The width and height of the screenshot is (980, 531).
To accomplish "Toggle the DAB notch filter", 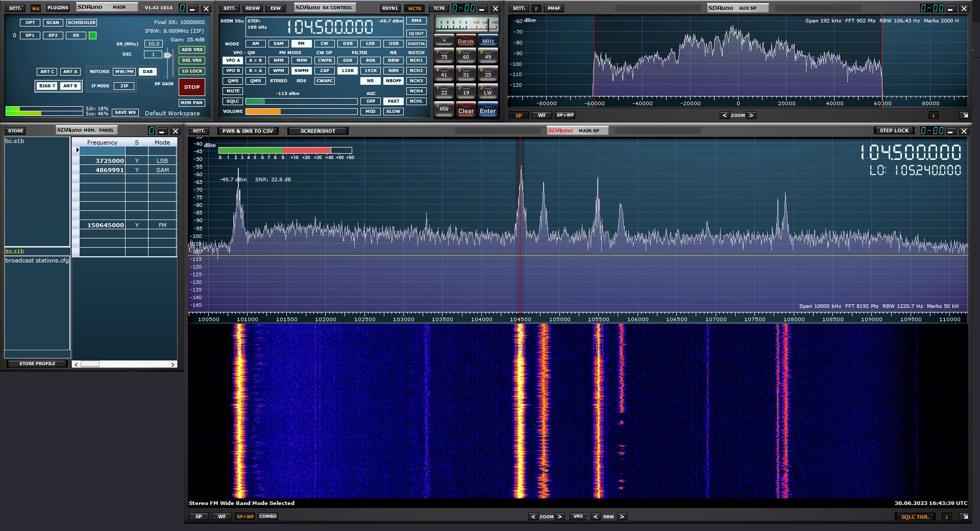I will pyautogui.click(x=148, y=72).
